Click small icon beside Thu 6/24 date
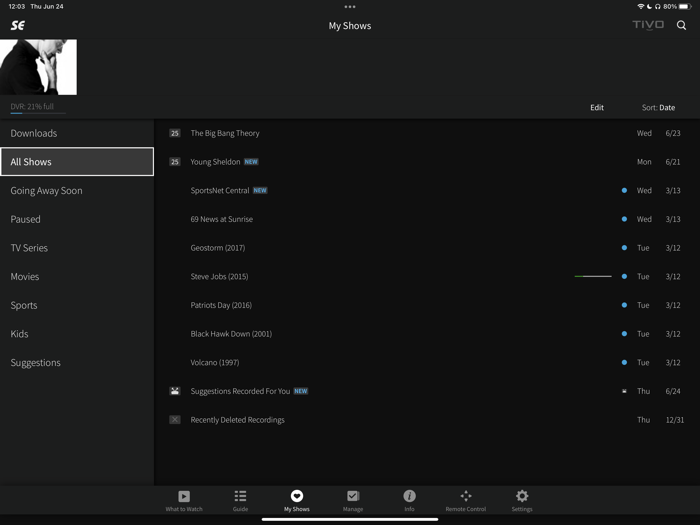Screen dimensions: 700x525 click(x=624, y=391)
